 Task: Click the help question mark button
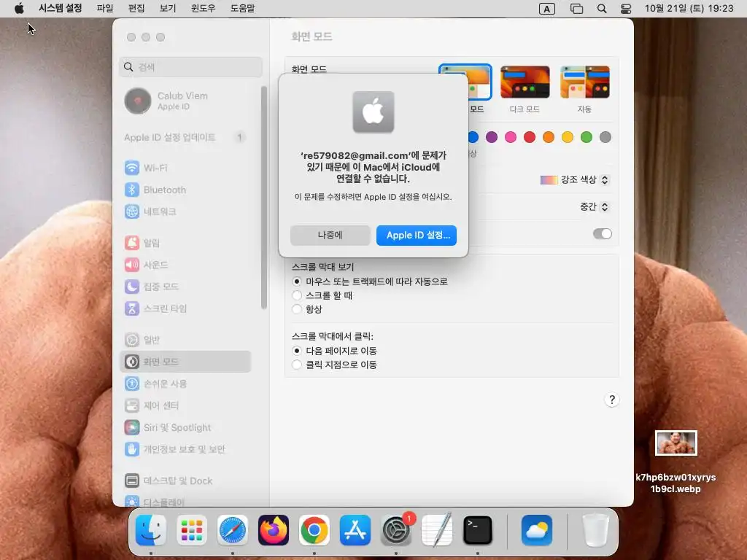(x=612, y=400)
